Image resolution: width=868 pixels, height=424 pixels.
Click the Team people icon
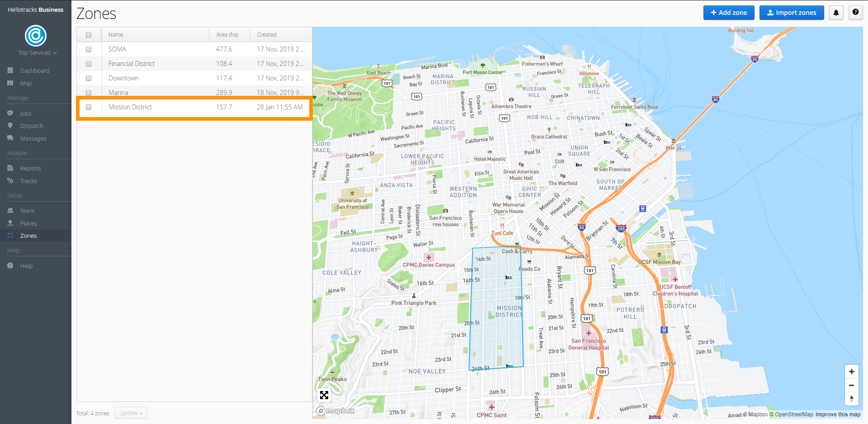click(10, 211)
